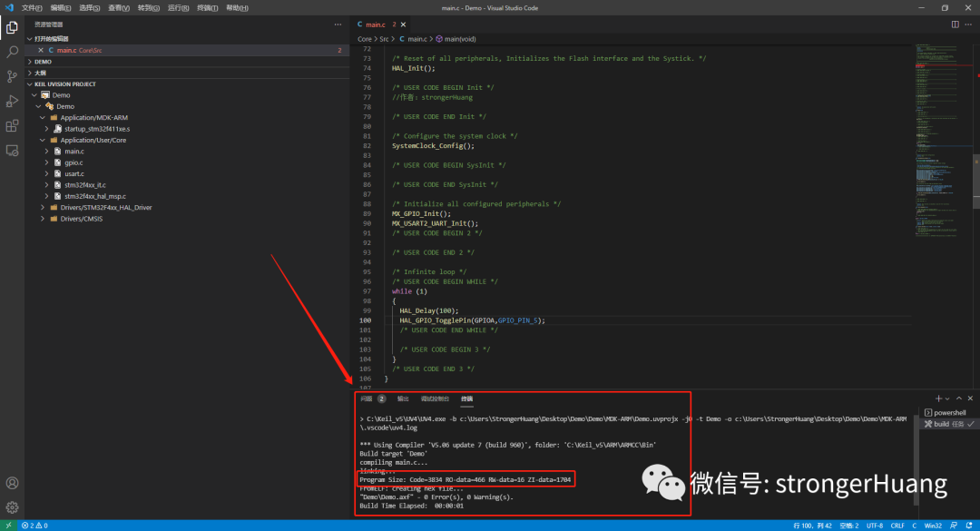Select gpio.c in the project tree
Viewport: 980px width, 531px height.
73,162
